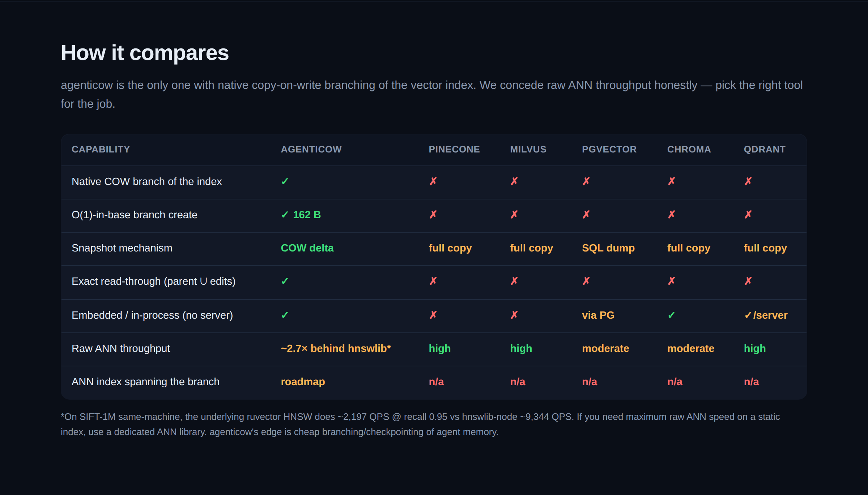Select the PGVECTOR column header
This screenshot has height=495, width=868.
(609, 149)
